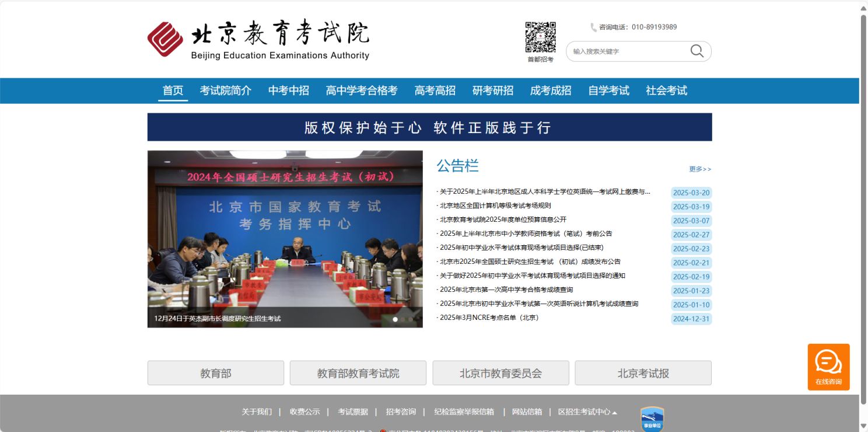The height and width of the screenshot is (432, 868).
Task: Open the 成人本科学士学位英语统一考试 notice
Action: (545, 191)
